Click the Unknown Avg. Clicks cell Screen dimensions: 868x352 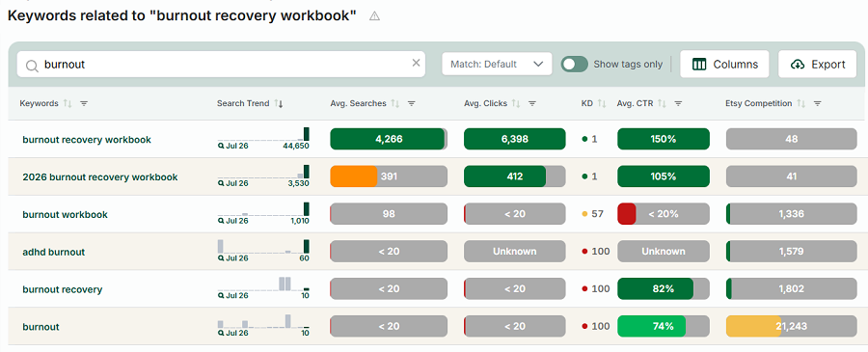(x=515, y=252)
